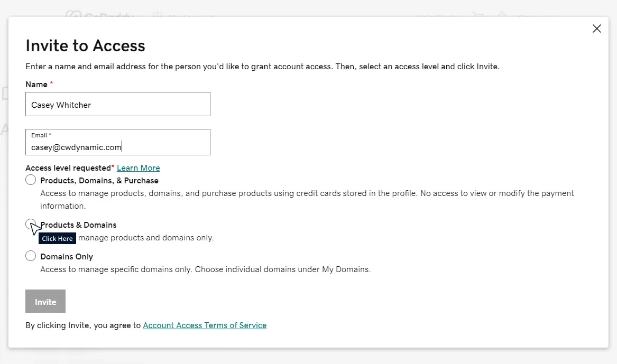
Task: Open the Learn More link
Action: tap(138, 167)
